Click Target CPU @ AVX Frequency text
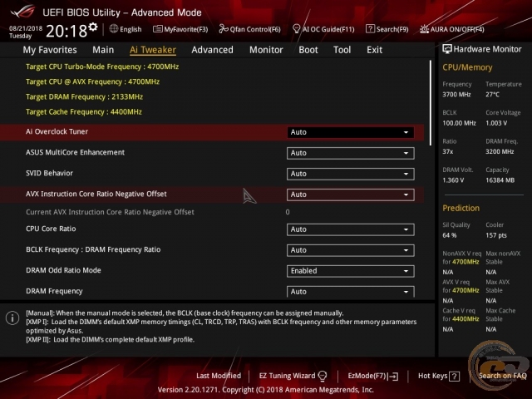Image resolution: width=532 pixels, height=399 pixels. 92,81
